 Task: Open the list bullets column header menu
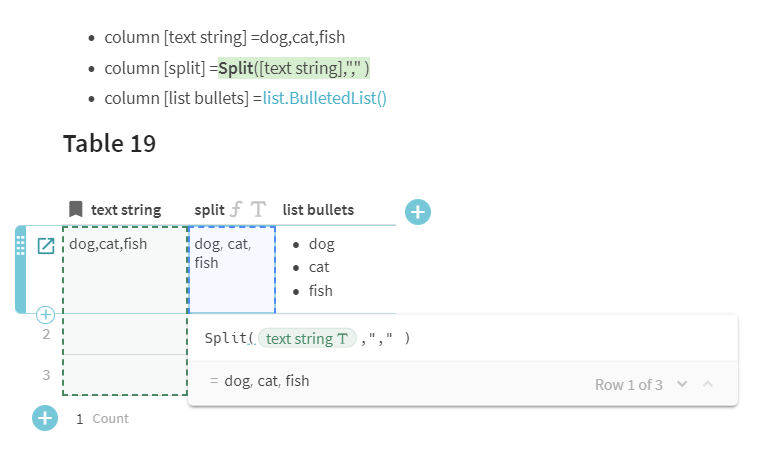tap(318, 210)
